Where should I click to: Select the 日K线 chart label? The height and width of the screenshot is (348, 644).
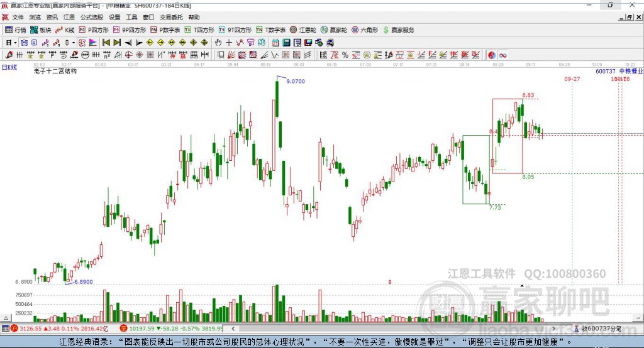coord(9,67)
